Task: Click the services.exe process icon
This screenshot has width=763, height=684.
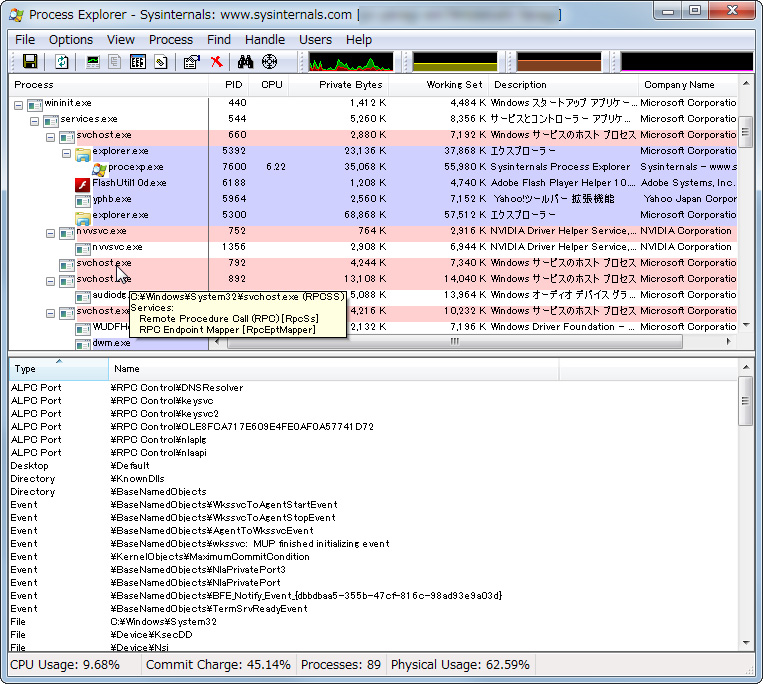Action: (x=51, y=121)
